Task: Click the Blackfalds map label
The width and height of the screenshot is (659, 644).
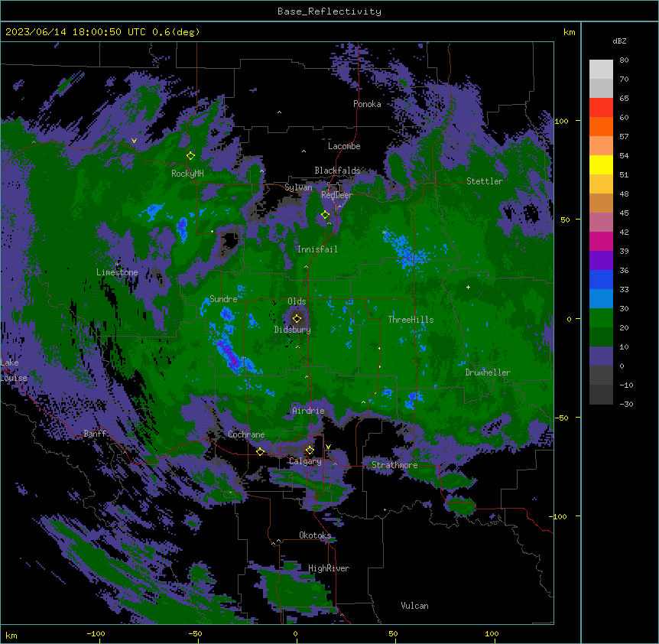Action: [x=337, y=171]
